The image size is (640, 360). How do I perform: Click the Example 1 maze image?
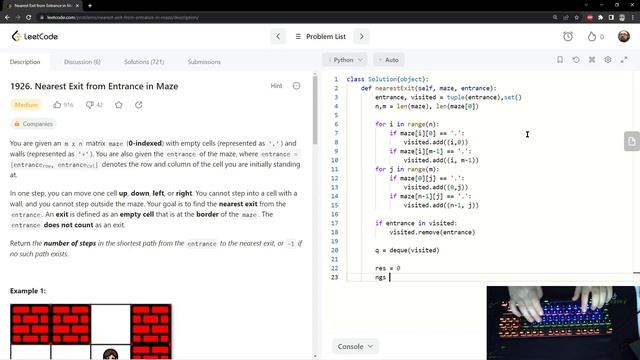91,331
